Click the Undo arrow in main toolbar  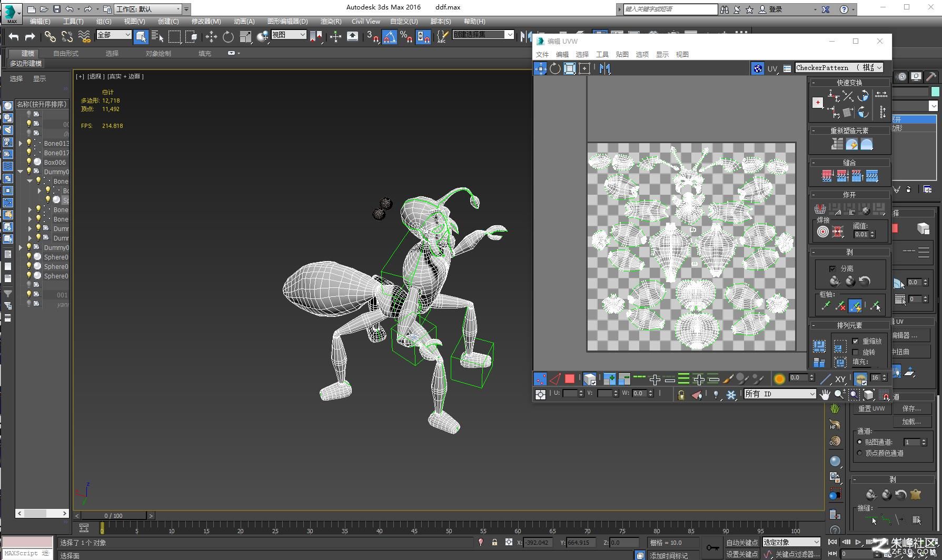coord(14,36)
